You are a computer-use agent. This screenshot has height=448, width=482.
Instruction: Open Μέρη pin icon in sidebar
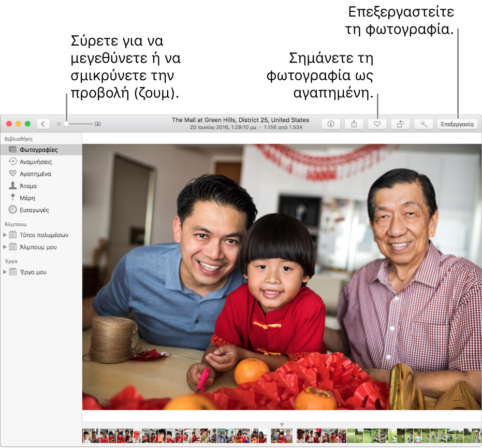pos(13,198)
